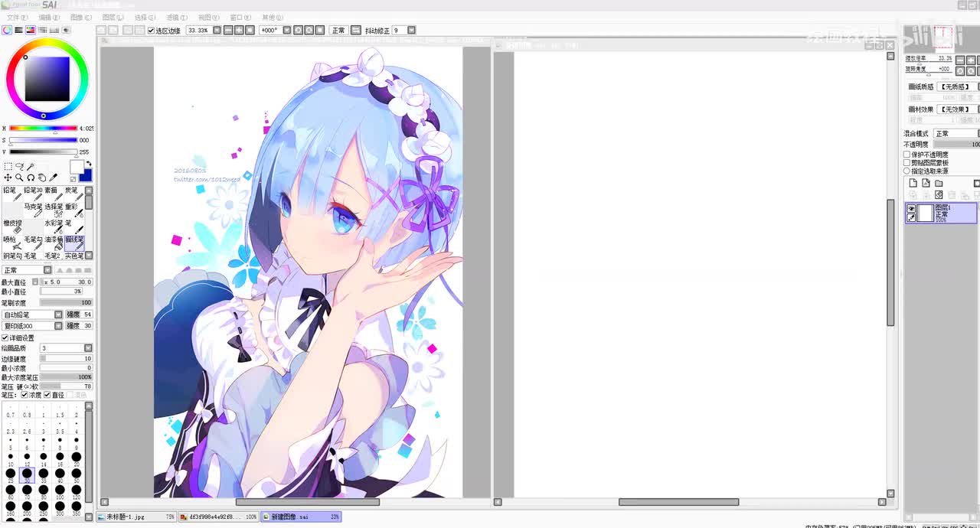
Task: Choose the 喷枪 airbrush tool
Action: coord(11,243)
